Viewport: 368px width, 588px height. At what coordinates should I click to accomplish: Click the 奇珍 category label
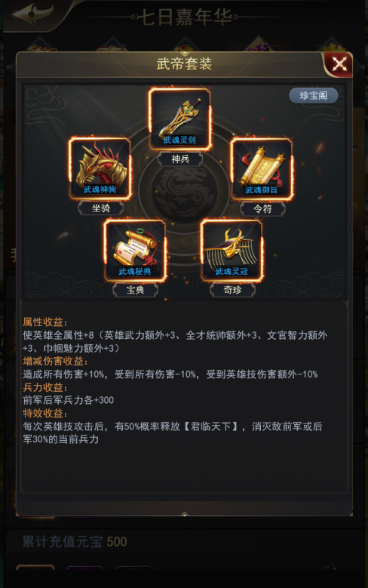click(x=233, y=290)
